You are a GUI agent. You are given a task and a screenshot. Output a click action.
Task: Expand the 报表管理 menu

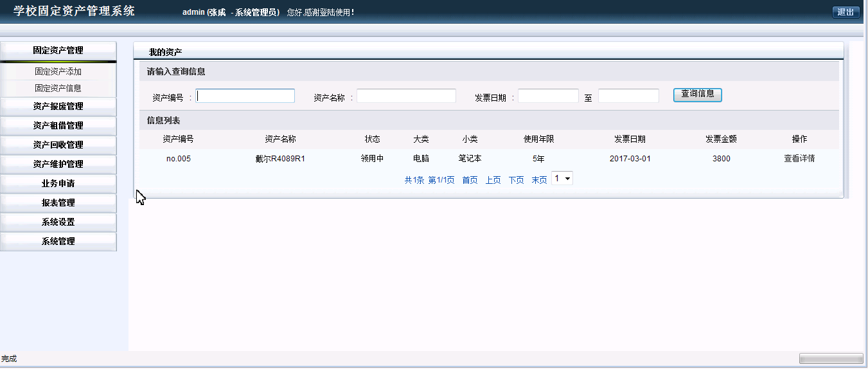coord(58,203)
